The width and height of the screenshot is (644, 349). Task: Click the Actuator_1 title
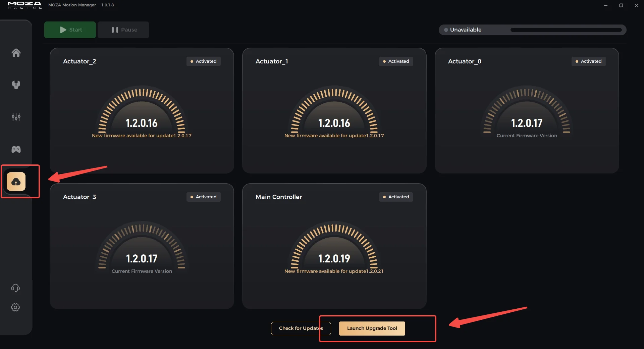coord(272,61)
